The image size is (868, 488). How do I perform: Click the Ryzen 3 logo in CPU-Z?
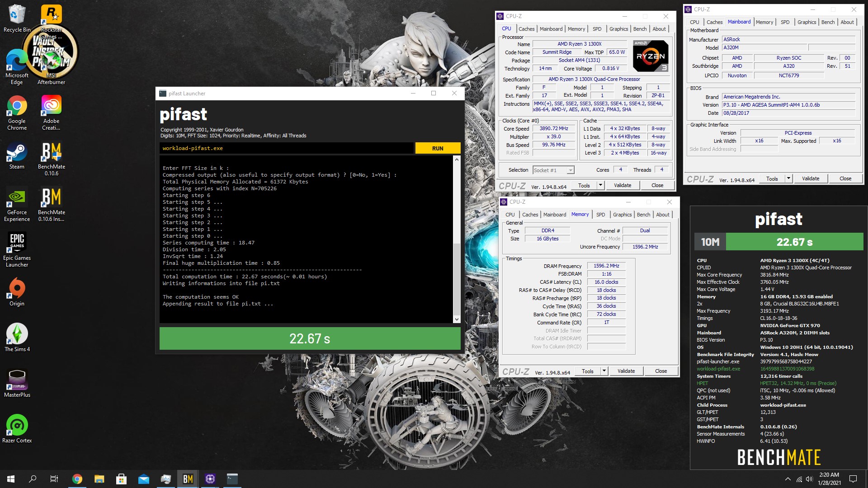pos(651,56)
